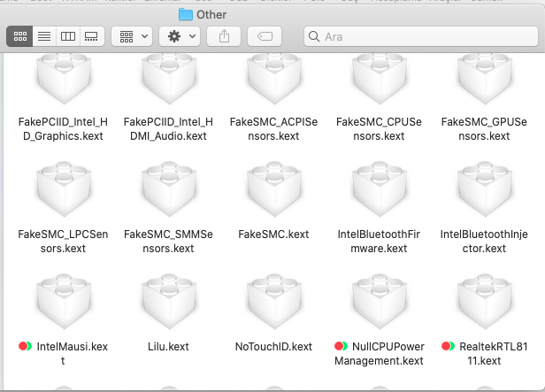Image resolution: width=545 pixels, height=392 pixels.
Task: Open the group-by arrangement dropdown
Action: pyautogui.click(x=134, y=36)
